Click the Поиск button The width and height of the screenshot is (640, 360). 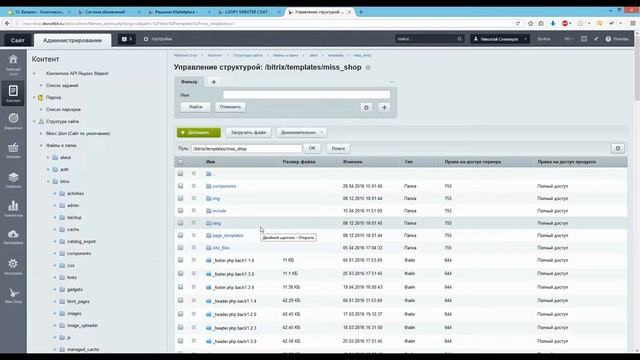pyautogui.click(x=338, y=149)
